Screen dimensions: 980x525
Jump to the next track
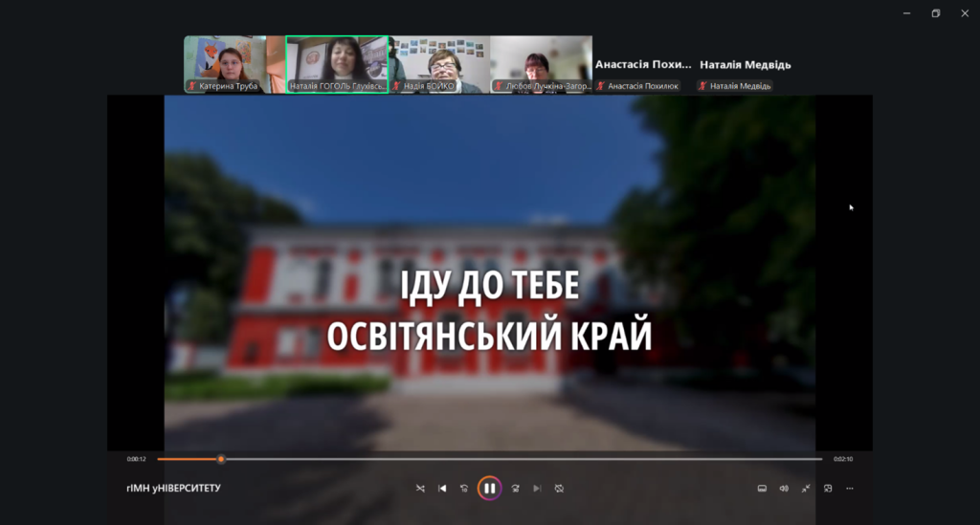coord(537,488)
